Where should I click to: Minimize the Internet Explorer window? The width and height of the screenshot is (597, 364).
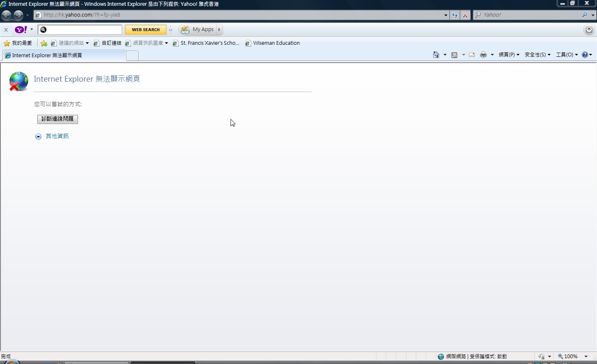[563, 3]
